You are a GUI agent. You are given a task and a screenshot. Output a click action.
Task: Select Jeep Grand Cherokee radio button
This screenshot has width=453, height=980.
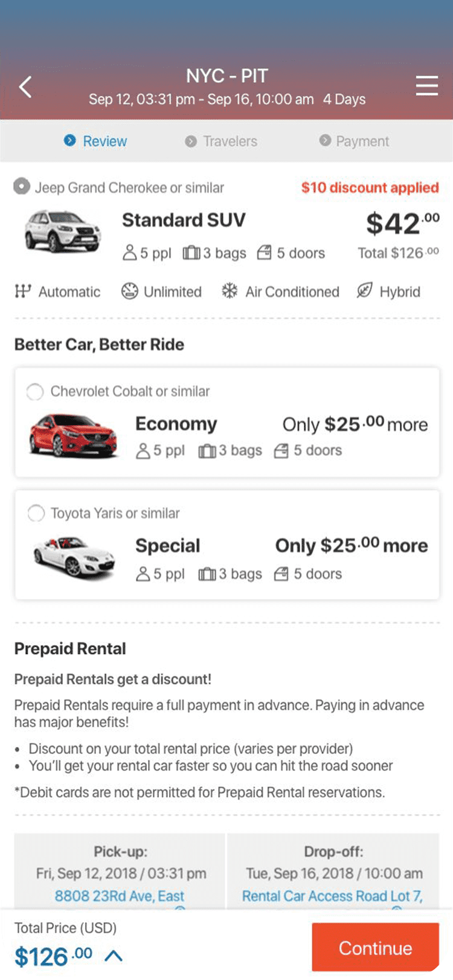tap(22, 187)
